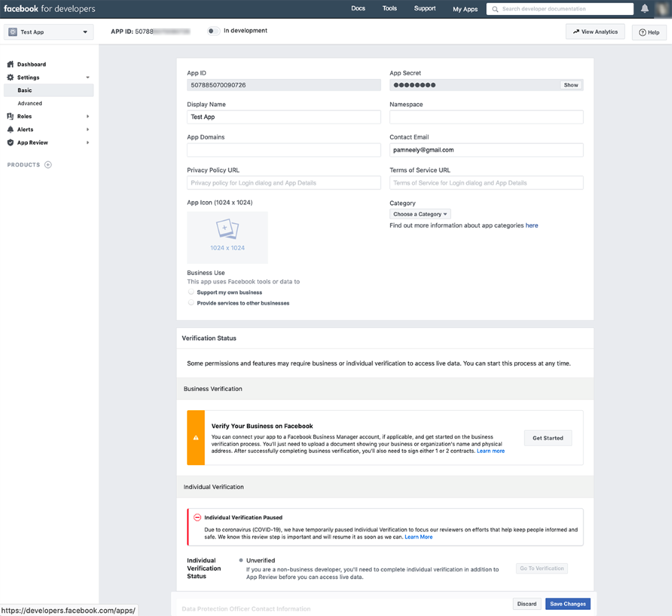Image resolution: width=672 pixels, height=616 pixels.
Task: Click the Contact Email field
Action: click(x=486, y=150)
